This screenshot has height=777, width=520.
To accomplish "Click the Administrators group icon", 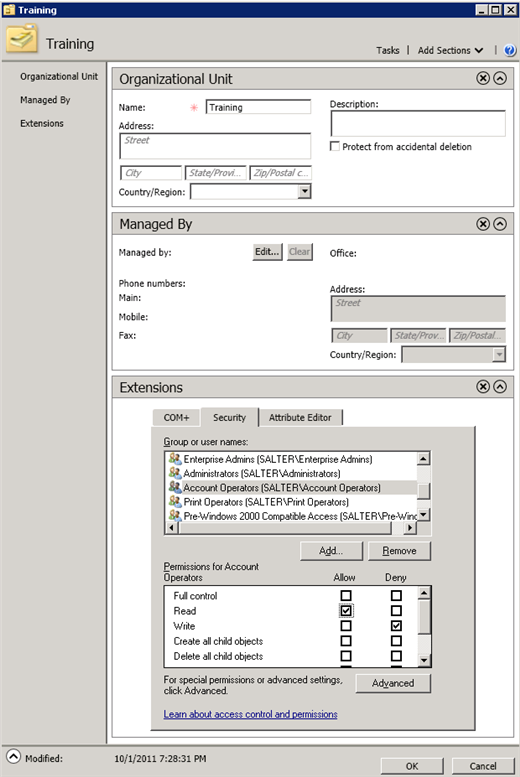I will click(175, 473).
